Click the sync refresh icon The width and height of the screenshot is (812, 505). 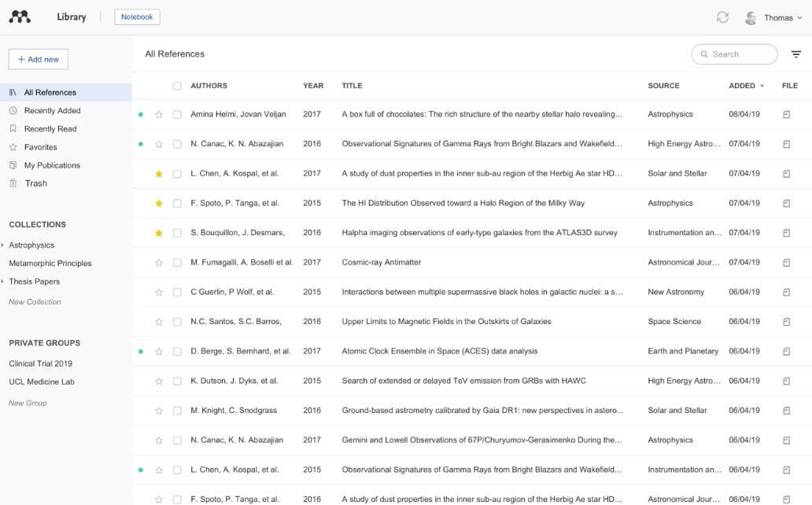tap(722, 17)
